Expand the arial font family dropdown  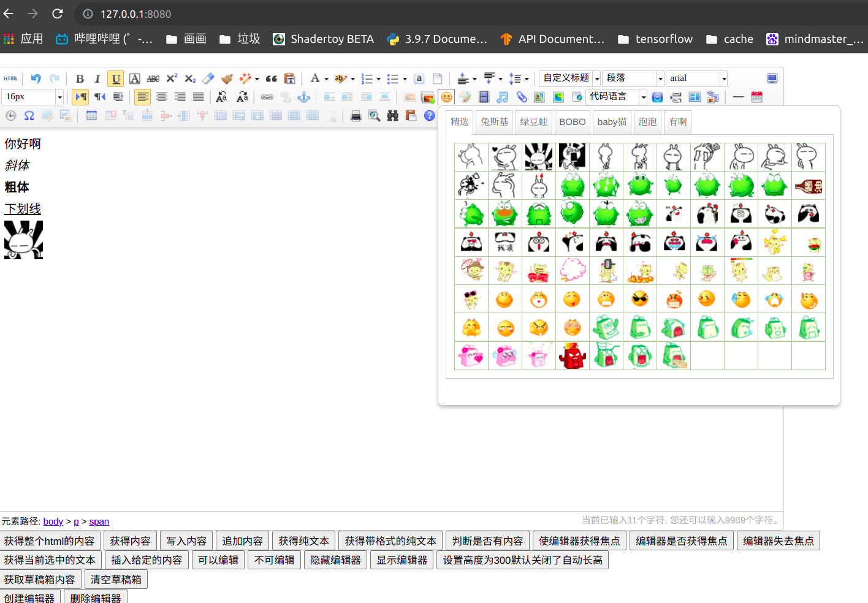point(723,78)
